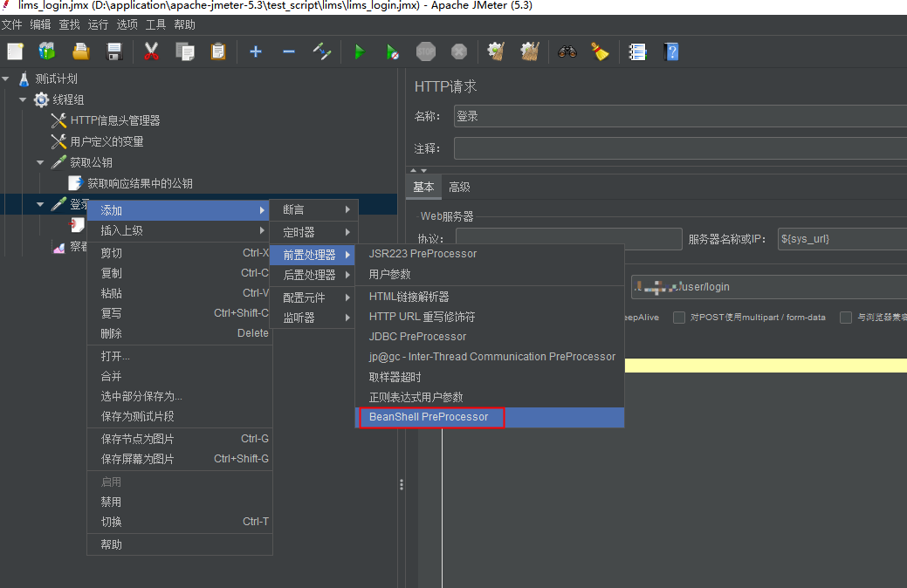Choose 取样器超时 from the submenu
Image resolution: width=907 pixels, height=588 pixels.
click(490, 377)
